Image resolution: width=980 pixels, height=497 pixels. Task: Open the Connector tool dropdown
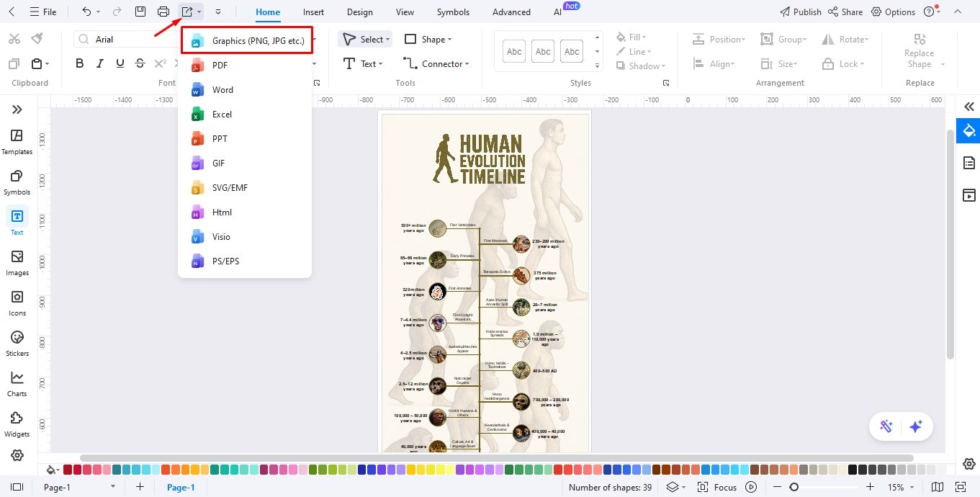click(436, 63)
